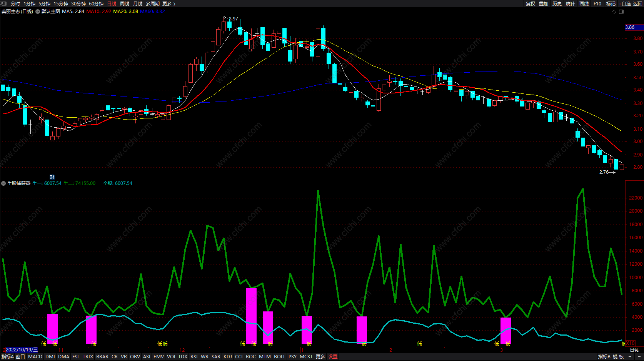This screenshot has height=361, width=644.
Task: Select the MACD indicator
Action: click(35, 357)
